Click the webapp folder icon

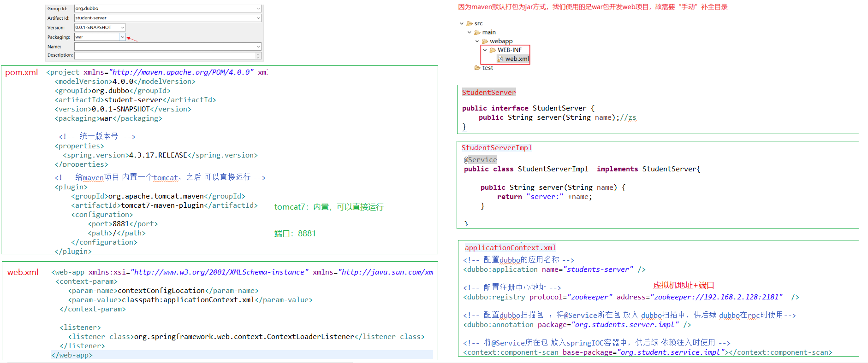(x=485, y=41)
